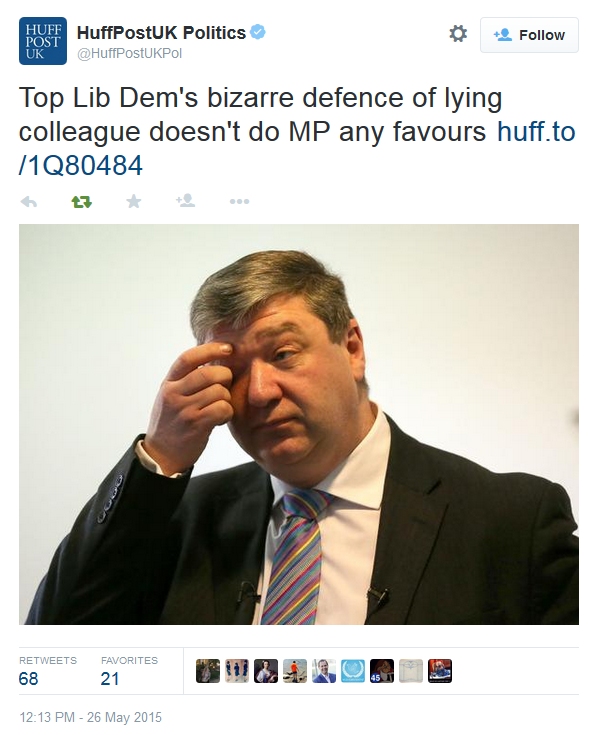Click the blue verified badge
600x735 pixels.
point(258,32)
